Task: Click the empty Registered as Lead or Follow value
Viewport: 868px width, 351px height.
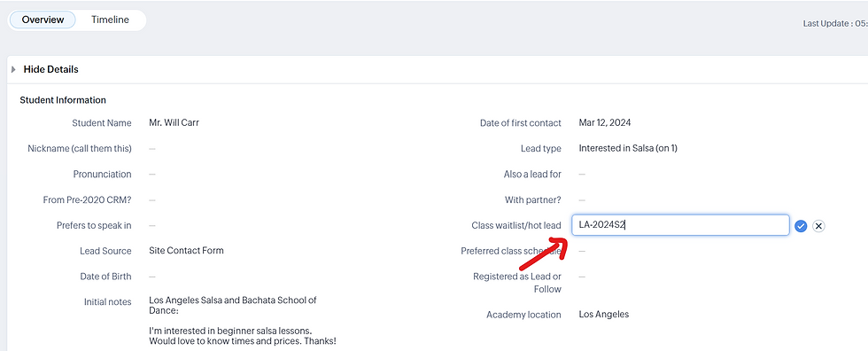Action: (582, 277)
